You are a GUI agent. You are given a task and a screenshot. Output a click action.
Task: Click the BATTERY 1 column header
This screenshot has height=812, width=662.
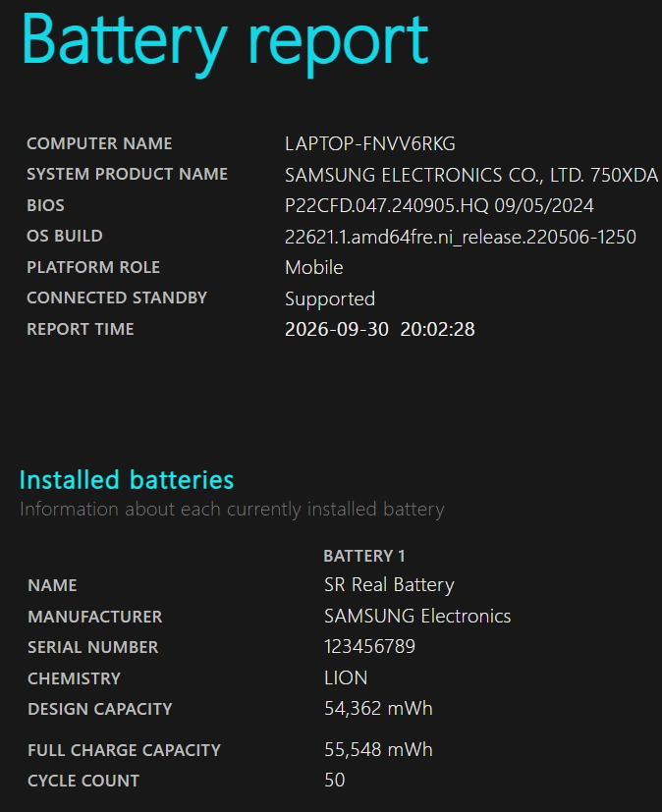364,556
